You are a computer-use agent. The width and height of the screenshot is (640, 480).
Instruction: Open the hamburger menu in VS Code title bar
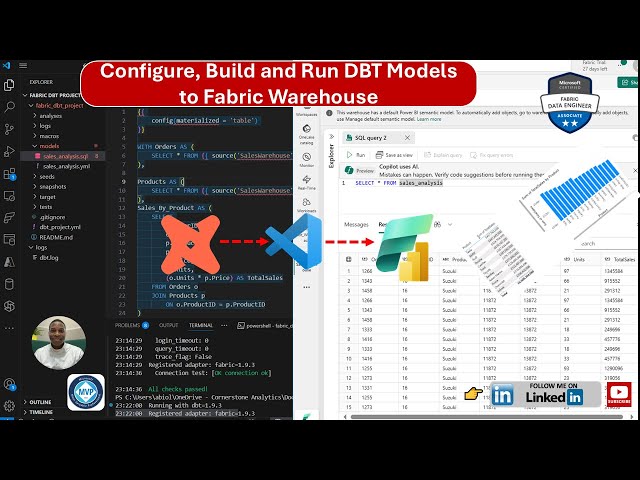coord(23,65)
